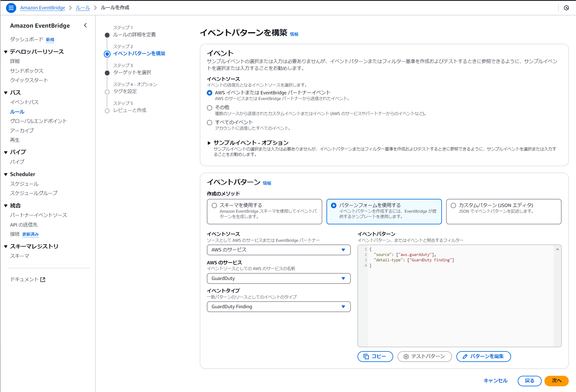Click the refresh-settings icon at top right
This screenshot has width=576, height=392.
[566, 8]
